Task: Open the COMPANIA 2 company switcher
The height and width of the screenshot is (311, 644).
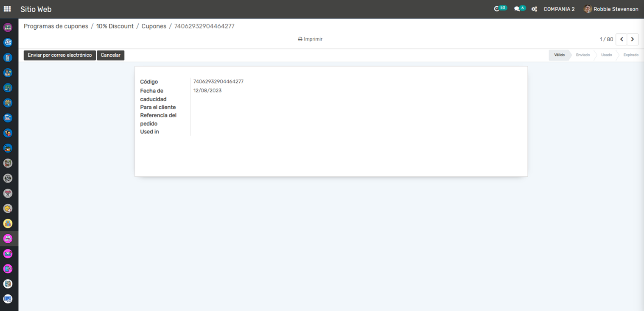Action: pos(559,9)
